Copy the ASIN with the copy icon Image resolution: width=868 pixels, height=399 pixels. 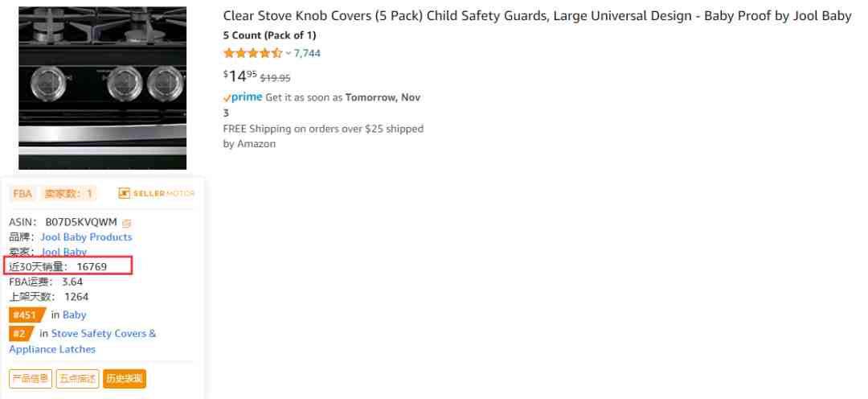[127, 224]
